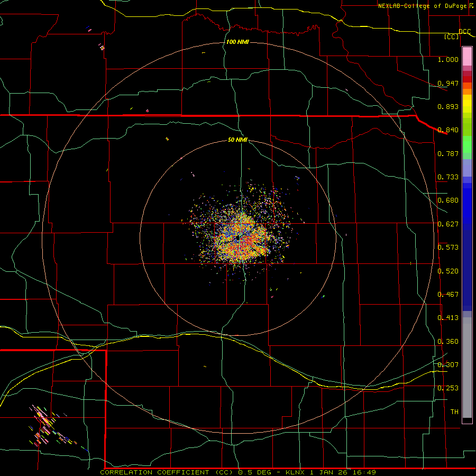Image resolution: width=476 pixels, height=476 pixels.
Task: Click the 0.733 legend value
Action: tap(448, 177)
